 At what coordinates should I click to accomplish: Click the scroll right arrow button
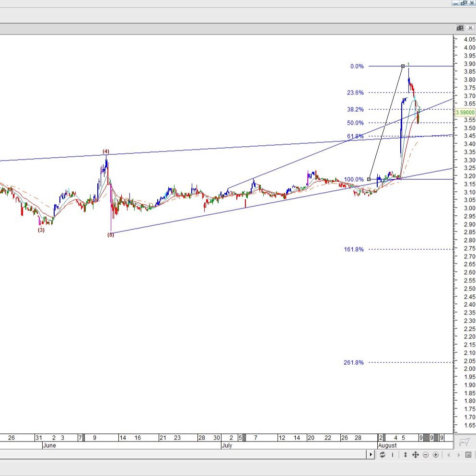click(371, 454)
